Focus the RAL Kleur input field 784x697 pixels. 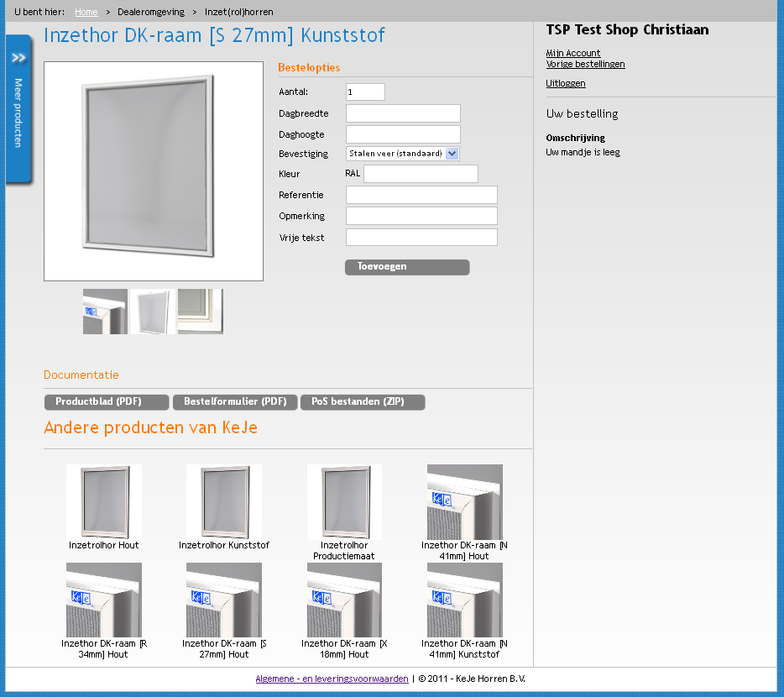(x=421, y=174)
